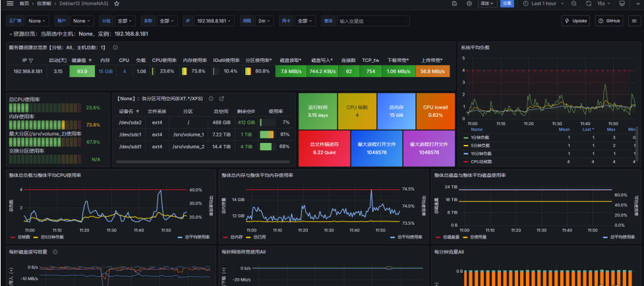Sort legend by Mean column header
The height and width of the screenshot is (286, 644).
click(564, 129)
